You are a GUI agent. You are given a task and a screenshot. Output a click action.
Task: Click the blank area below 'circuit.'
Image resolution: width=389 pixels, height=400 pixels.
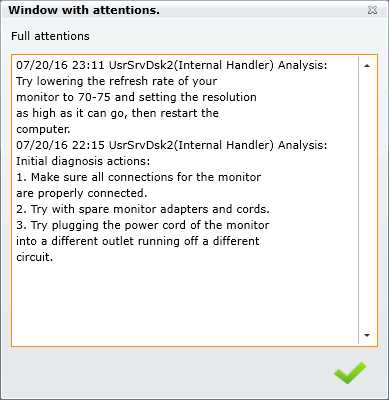pos(185,303)
